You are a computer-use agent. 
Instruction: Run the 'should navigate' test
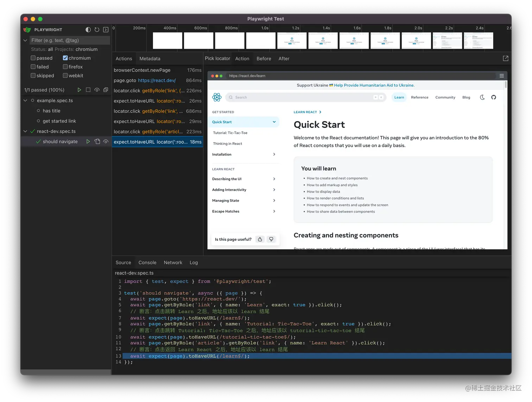(88, 142)
